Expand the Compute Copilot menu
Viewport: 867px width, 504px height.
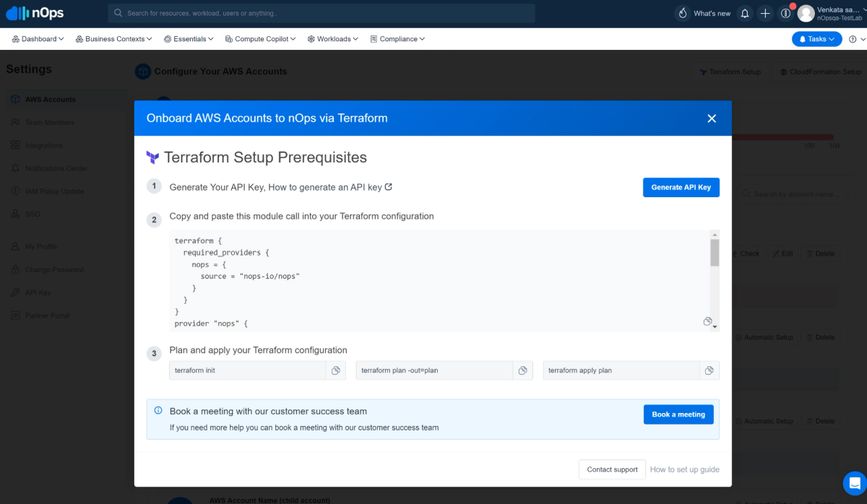261,39
